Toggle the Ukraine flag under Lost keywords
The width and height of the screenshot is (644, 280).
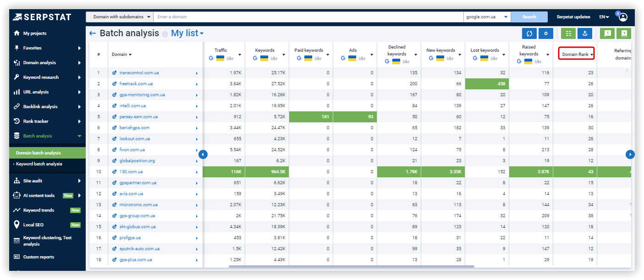tap(484, 58)
